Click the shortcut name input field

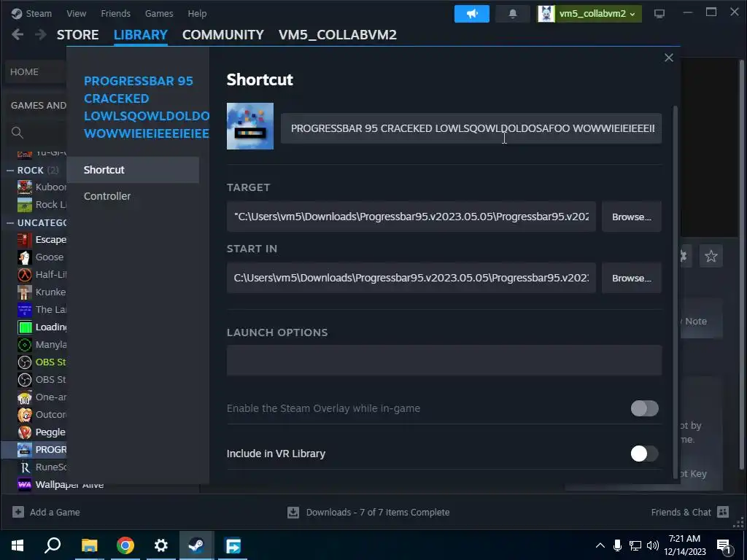pos(471,128)
